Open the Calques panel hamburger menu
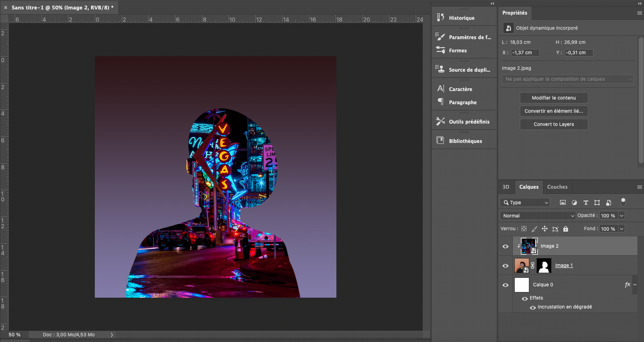This screenshot has height=342, width=644. tap(640, 187)
